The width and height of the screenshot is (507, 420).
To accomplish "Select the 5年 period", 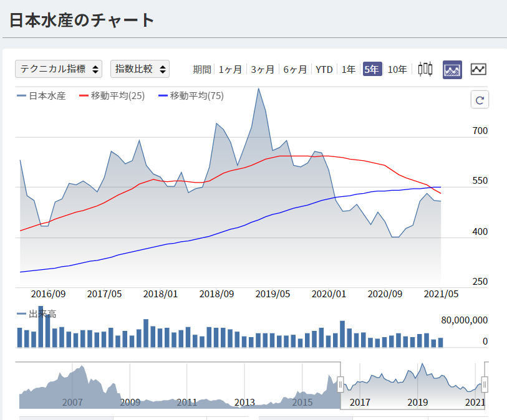I will [x=372, y=69].
